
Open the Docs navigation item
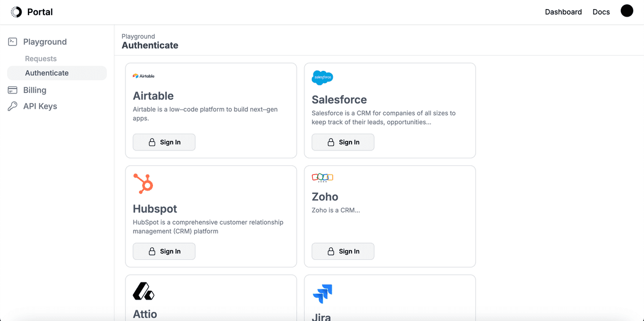tap(601, 11)
